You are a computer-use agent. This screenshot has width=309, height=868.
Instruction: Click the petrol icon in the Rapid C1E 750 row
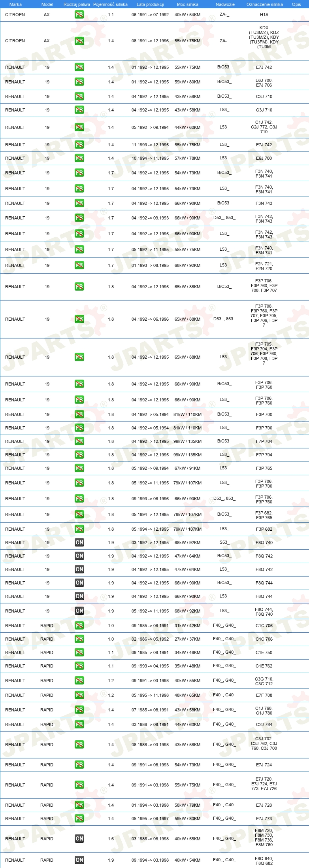(79, 652)
